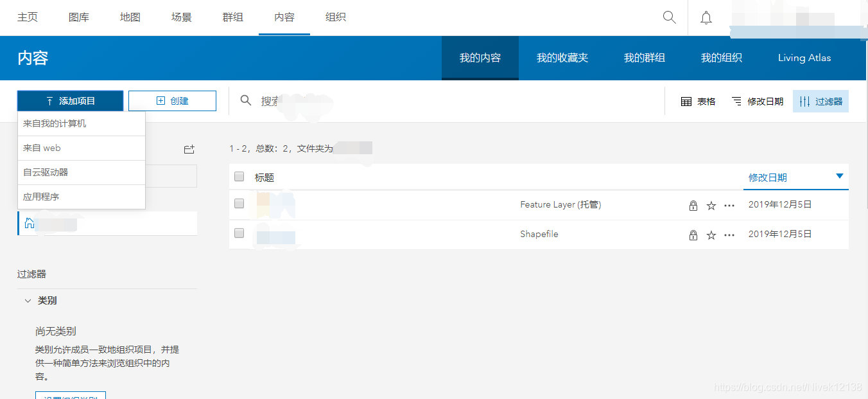Click the lock icon on the Shapefile row
This screenshot has width=868, height=399.
693,234
